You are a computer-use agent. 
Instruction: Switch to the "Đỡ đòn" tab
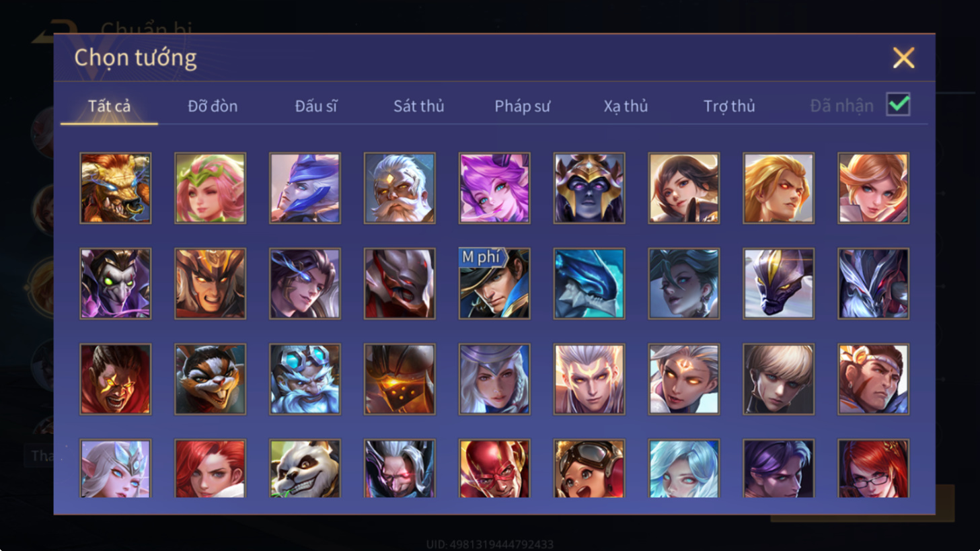coord(213,106)
